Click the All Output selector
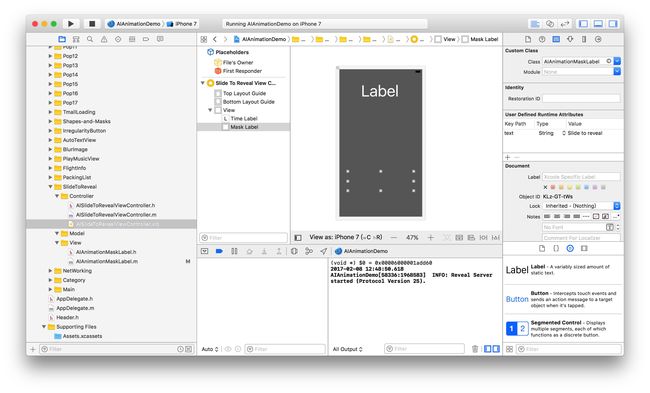Viewport: 650px width, 393px height. 347,349
